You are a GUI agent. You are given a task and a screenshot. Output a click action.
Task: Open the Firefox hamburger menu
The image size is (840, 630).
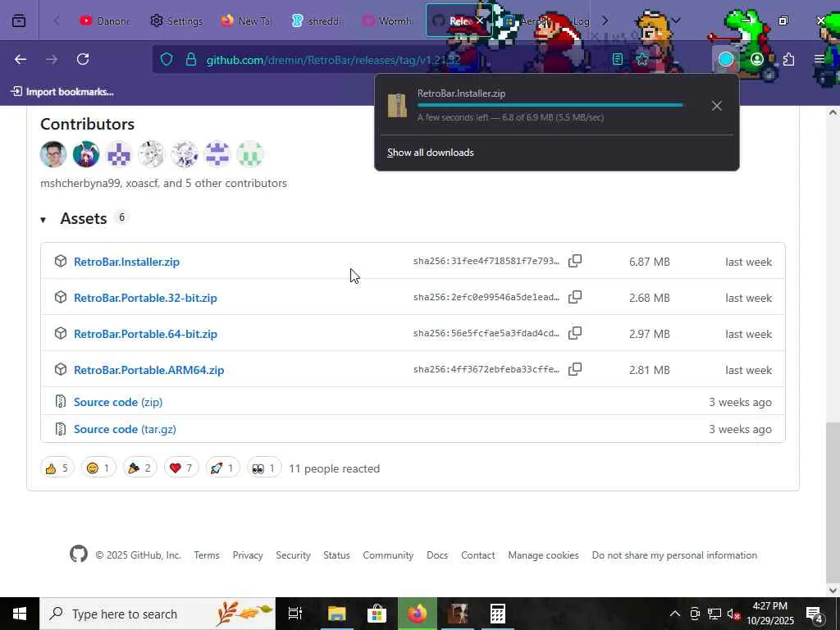click(819, 59)
